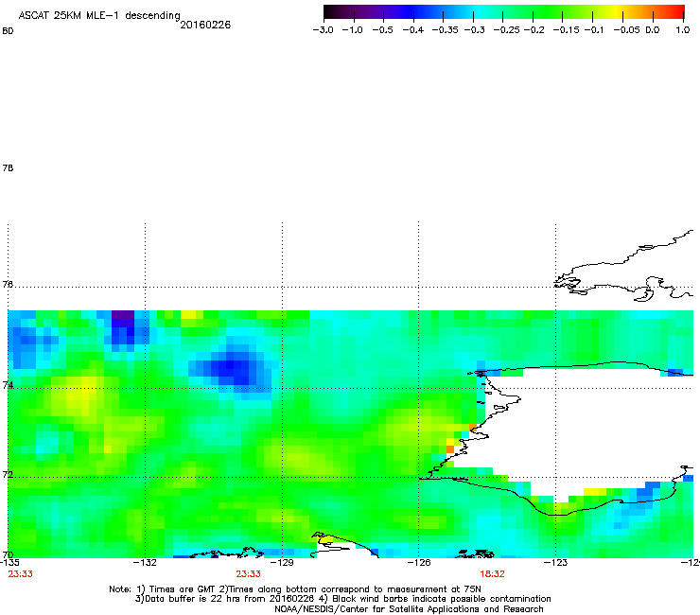The image size is (700, 615).
Task: Click the -132 longitude axis label
Action: click(x=145, y=562)
